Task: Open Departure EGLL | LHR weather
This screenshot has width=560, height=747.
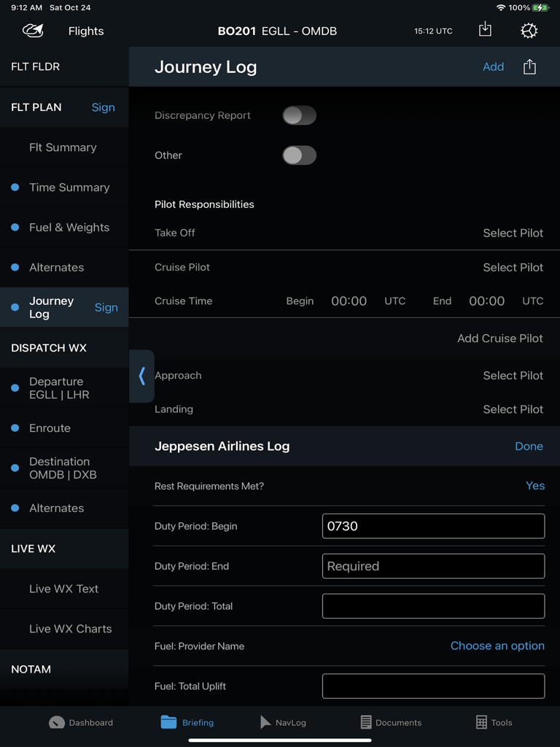Action: coord(64,388)
